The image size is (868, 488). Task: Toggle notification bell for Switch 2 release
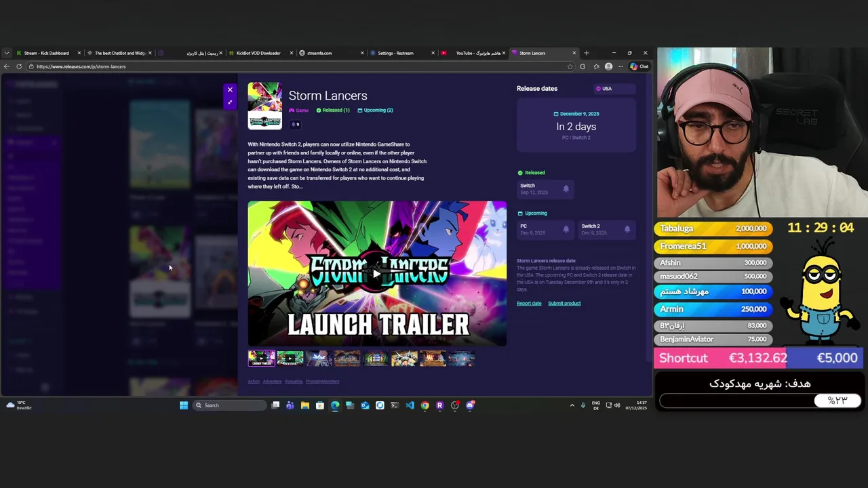[627, 229]
